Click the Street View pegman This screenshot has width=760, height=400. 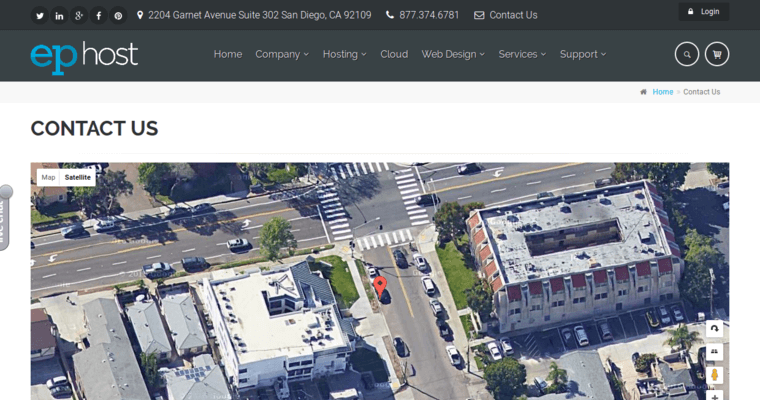pyautogui.click(x=714, y=375)
